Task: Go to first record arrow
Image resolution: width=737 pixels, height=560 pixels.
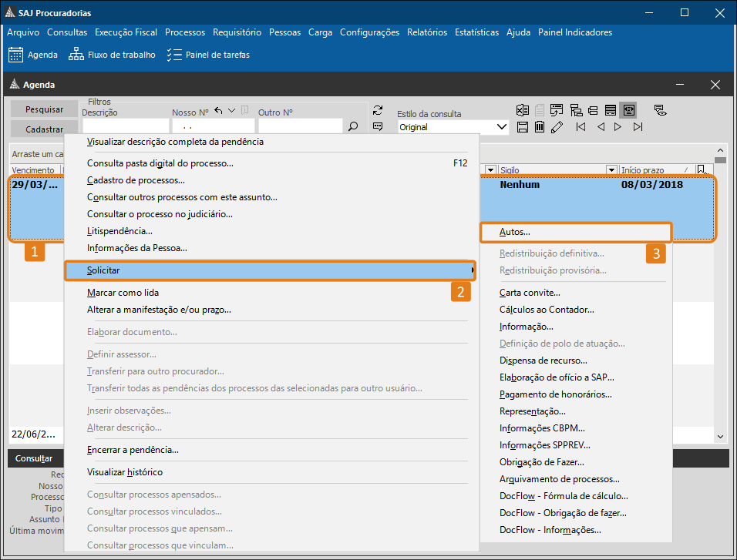Action: click(x=581, y=127)
